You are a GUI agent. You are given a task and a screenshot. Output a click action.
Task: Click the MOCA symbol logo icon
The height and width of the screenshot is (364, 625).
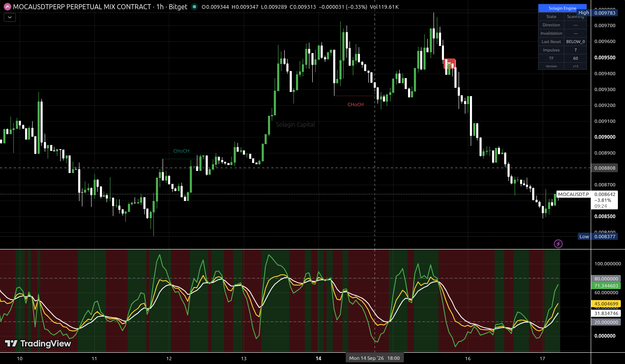click(8, 7)
